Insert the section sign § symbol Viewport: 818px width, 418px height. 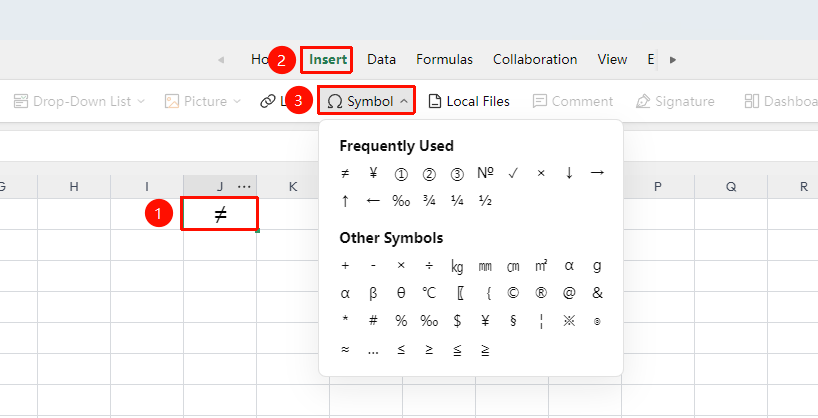coord(513,321)
